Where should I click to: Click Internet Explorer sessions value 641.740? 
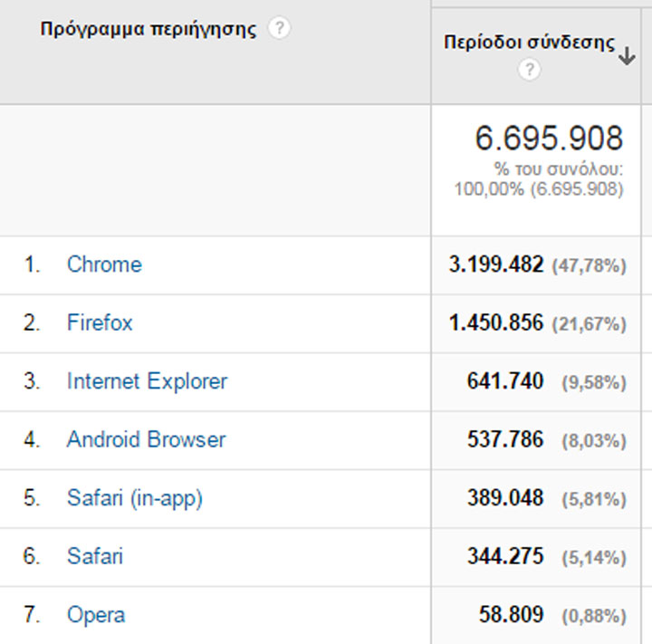505,381
